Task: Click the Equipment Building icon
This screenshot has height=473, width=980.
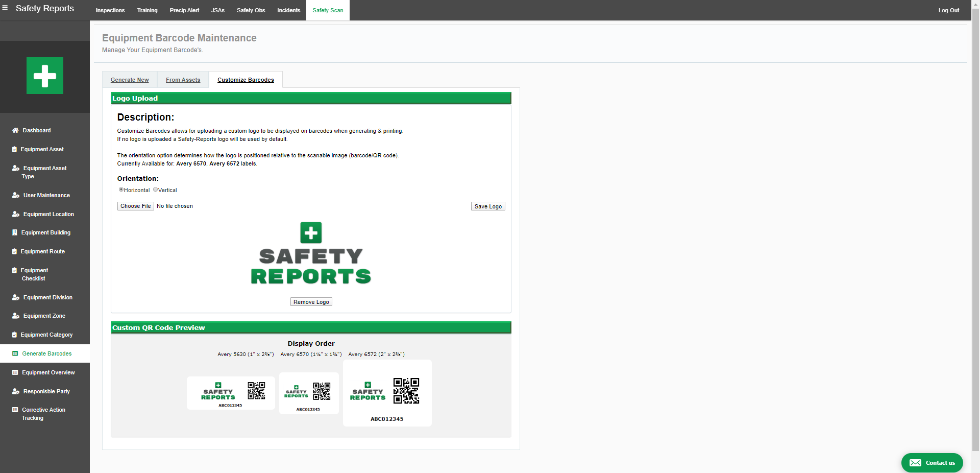Action: (15, 232)
